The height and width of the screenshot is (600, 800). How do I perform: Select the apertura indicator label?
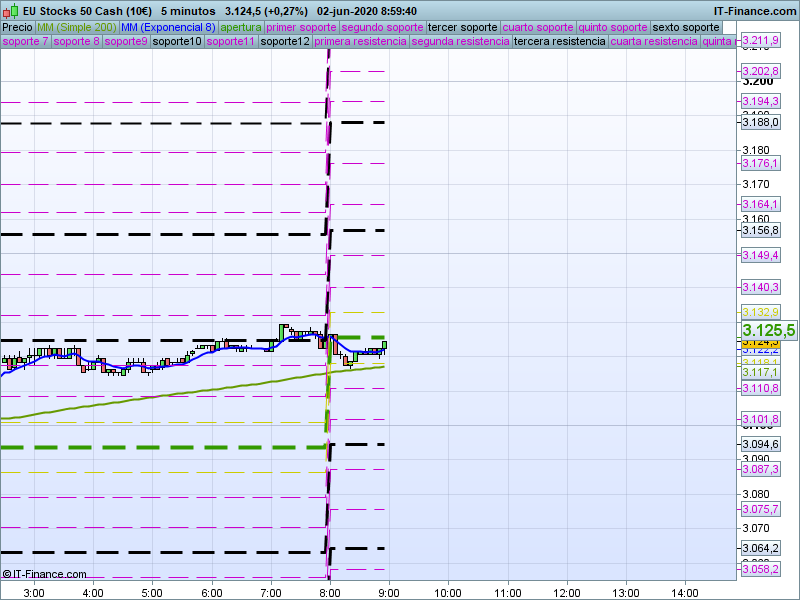(x=241, y=27)
